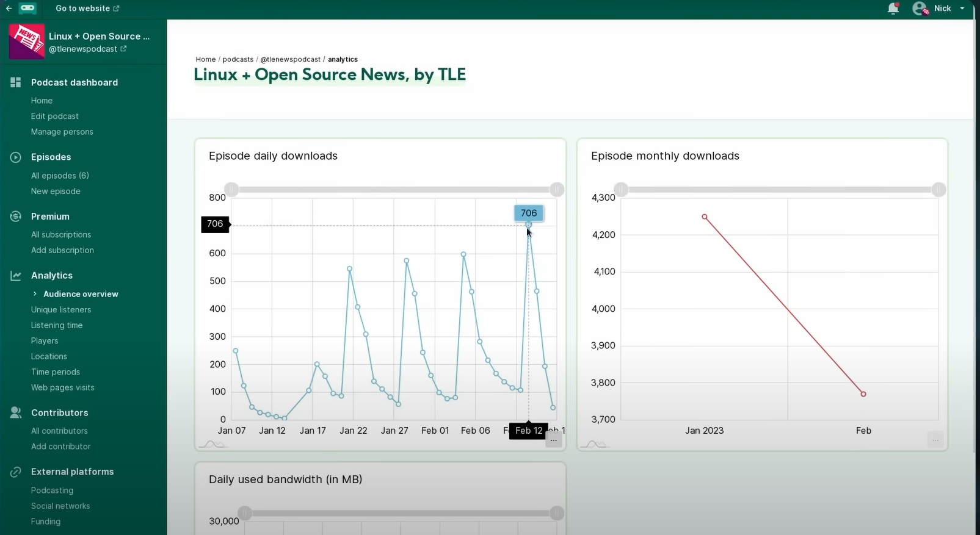980x535 pixels.
Task: Click Home in the breadcrumb
Action: (x=206, y=59)
